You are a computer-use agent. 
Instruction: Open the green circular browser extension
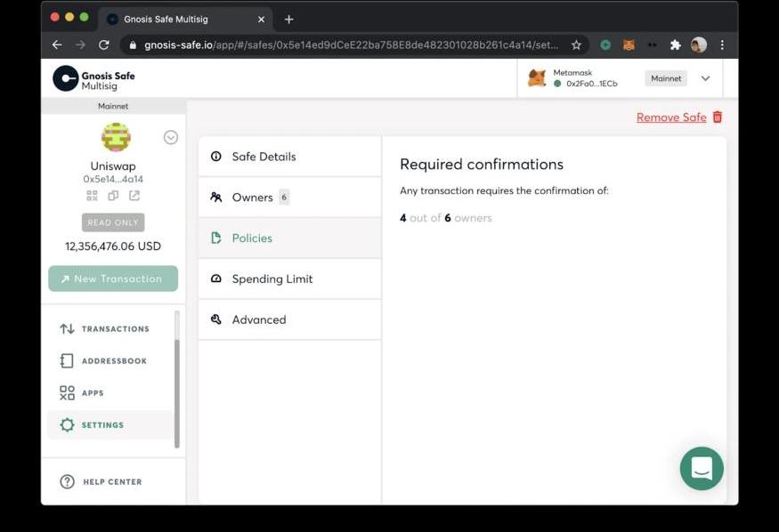point(605,45)
